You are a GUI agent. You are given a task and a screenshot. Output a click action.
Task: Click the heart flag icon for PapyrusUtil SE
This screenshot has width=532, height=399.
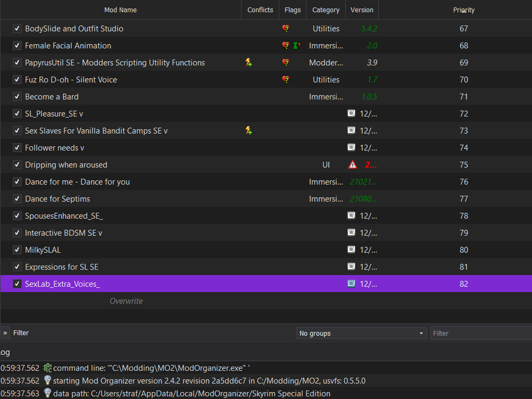click(x=286, y=62)
